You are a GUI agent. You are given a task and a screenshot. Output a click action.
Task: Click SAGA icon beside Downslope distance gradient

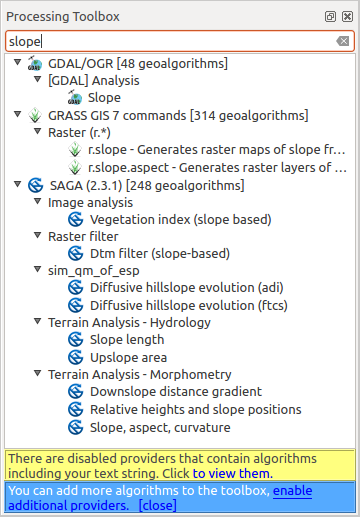pyautogui.click(x=75, y=391)
